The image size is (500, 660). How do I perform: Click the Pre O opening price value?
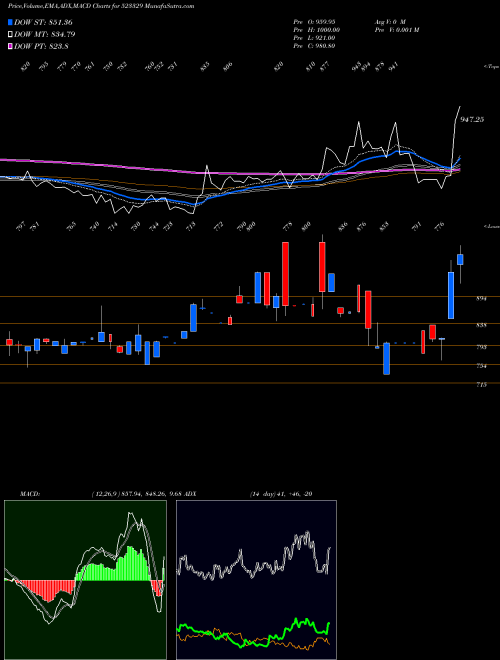pos(316,21)
